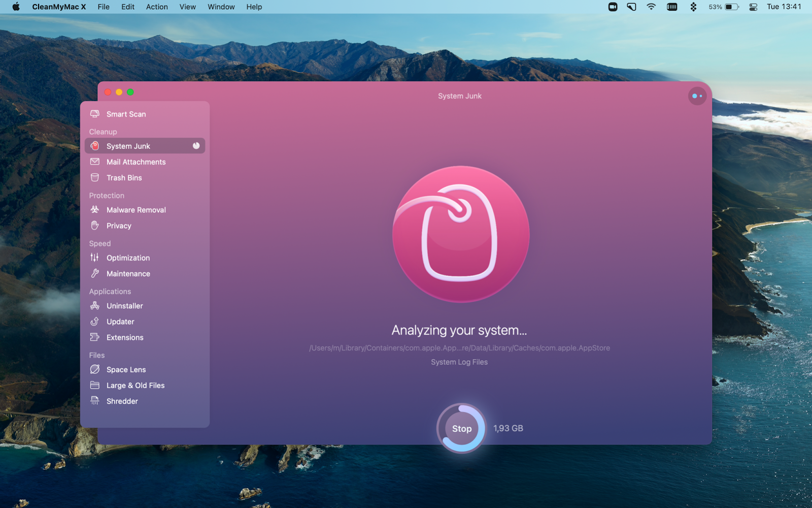The width and height of the screenshot is (812, 508).
Task: Open the Action menu
Action: 157,7
